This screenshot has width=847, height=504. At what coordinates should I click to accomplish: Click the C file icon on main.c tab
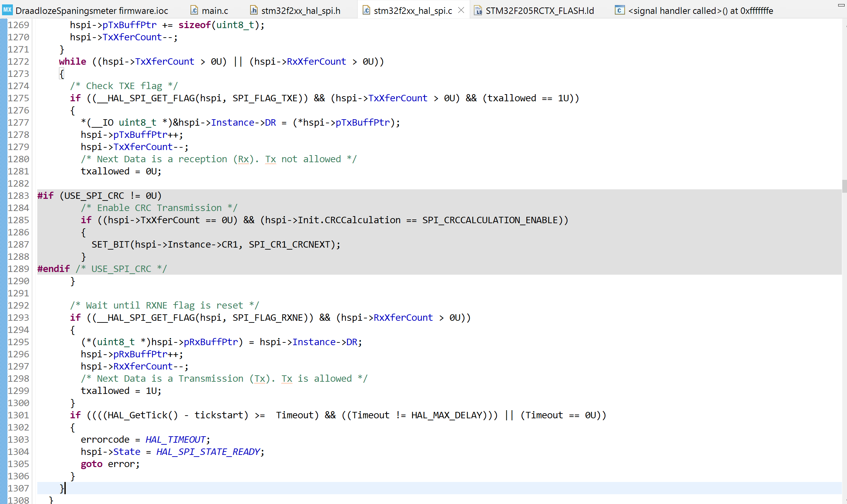coord(194,10)
